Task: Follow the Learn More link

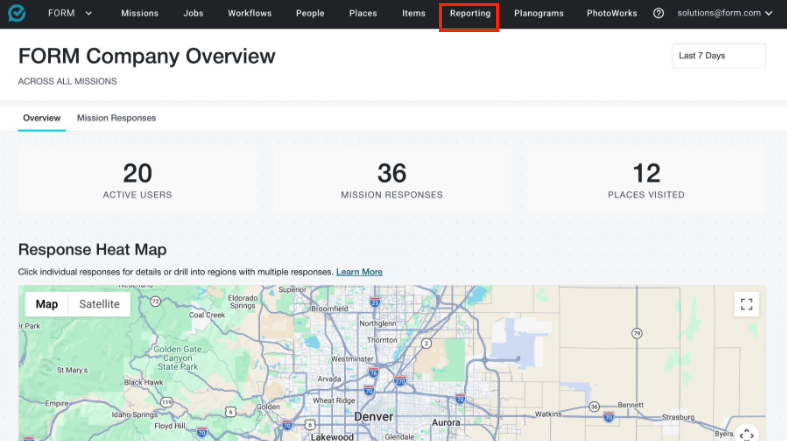Action: coord(359,272)
